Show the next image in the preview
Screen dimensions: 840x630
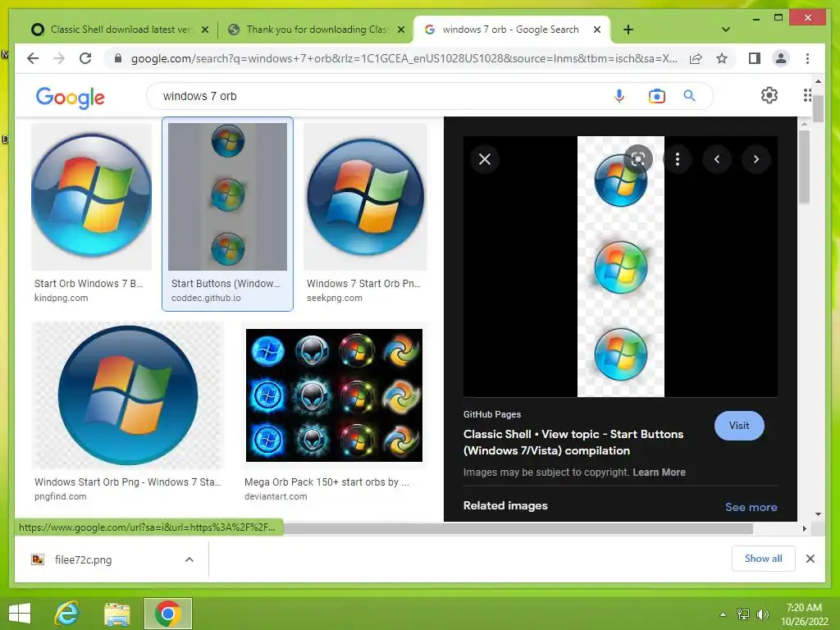point(756,159)
